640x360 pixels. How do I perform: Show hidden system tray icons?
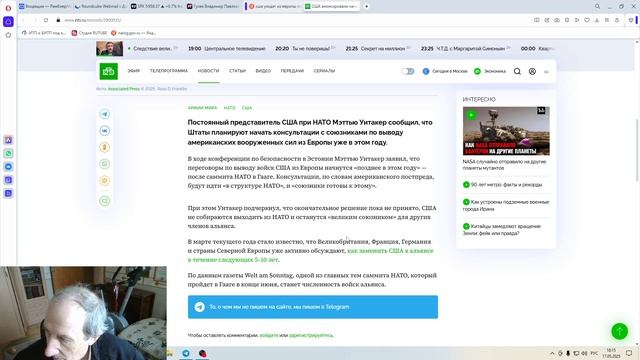tap(552, 353)
